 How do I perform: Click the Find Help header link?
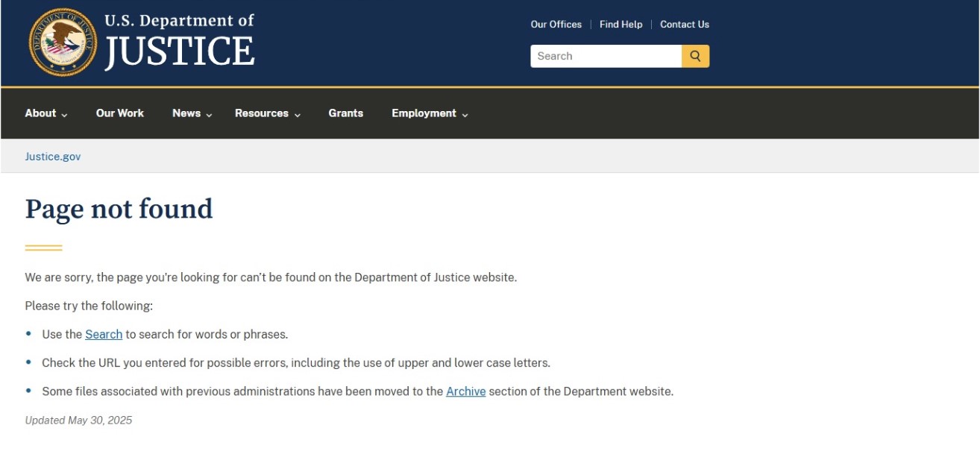coord(621,25)
